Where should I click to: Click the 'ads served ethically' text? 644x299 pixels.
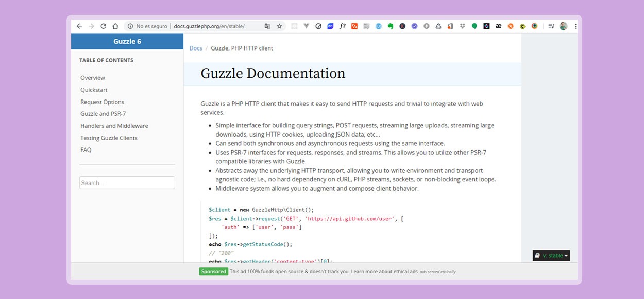click(437, 272)
